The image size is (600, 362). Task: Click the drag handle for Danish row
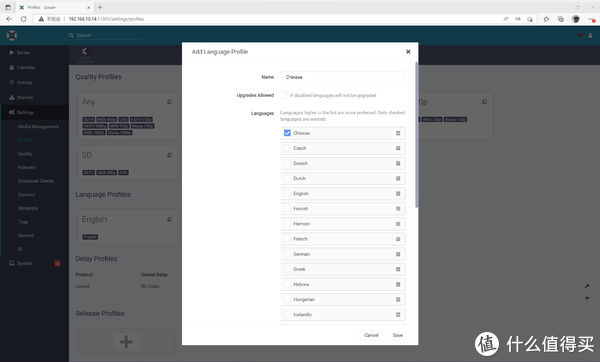[x=398, y=163]
